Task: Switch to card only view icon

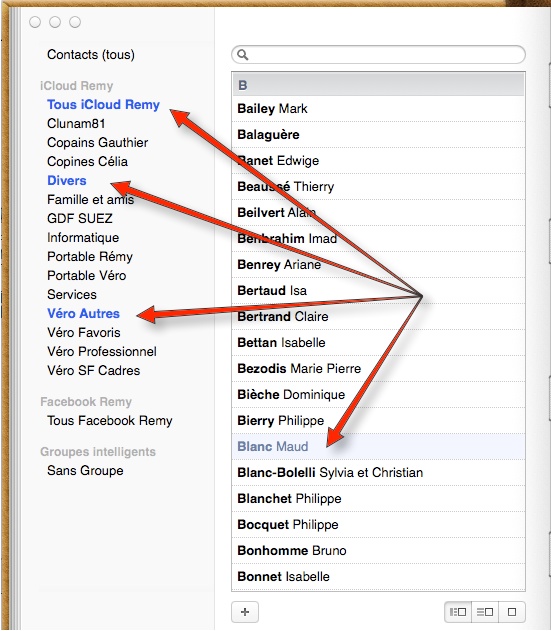Action: (512, 612)
